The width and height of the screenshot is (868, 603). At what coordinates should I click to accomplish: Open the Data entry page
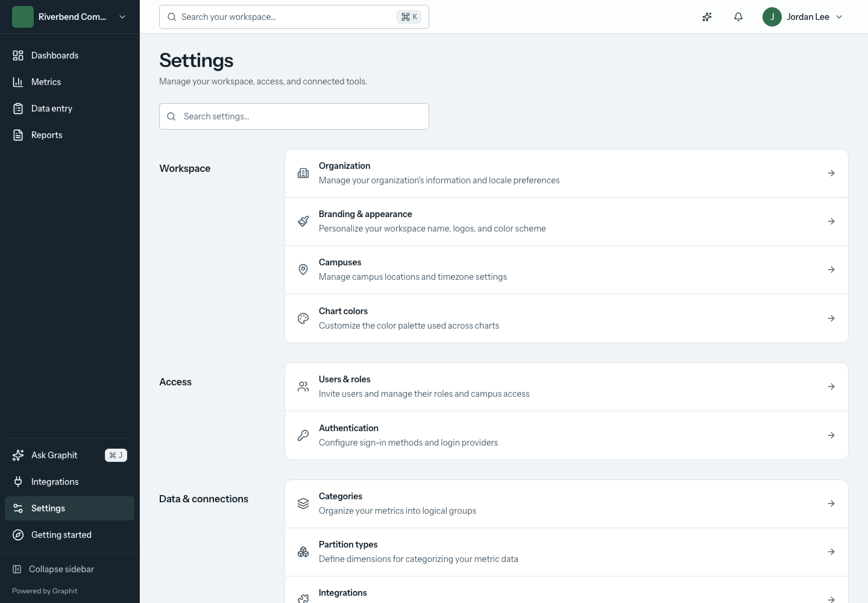pos(69,109)
